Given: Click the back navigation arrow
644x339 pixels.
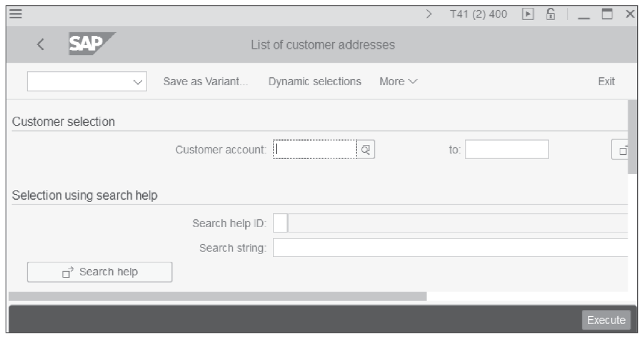Looking at the screenshot, I should [40, 44].
